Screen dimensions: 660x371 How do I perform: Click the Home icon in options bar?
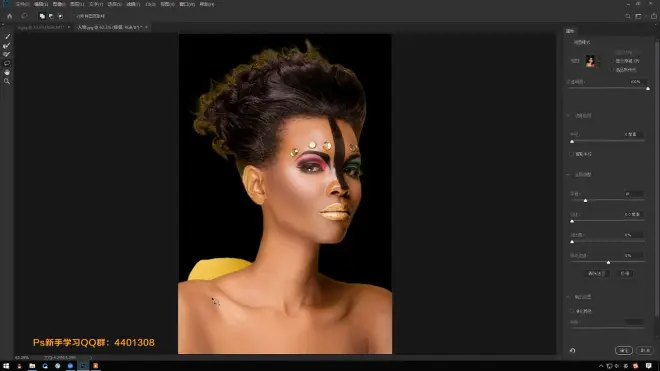pyautogui.click(x=10, y=16)
